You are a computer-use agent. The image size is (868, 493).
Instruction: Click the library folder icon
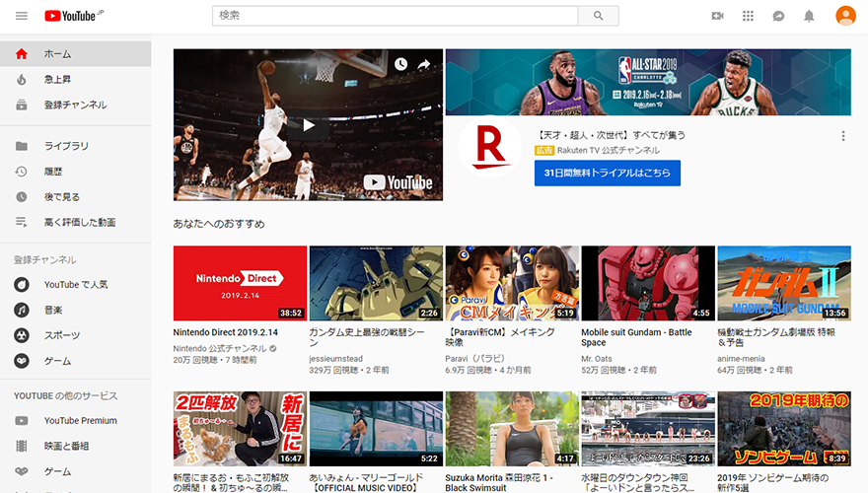pos(22,146)
